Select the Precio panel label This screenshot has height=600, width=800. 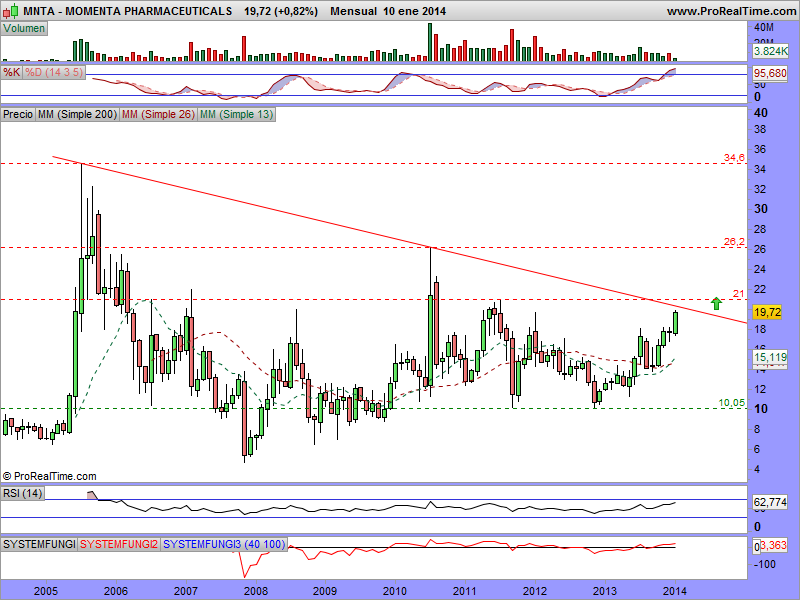click(x=18, y=114)
